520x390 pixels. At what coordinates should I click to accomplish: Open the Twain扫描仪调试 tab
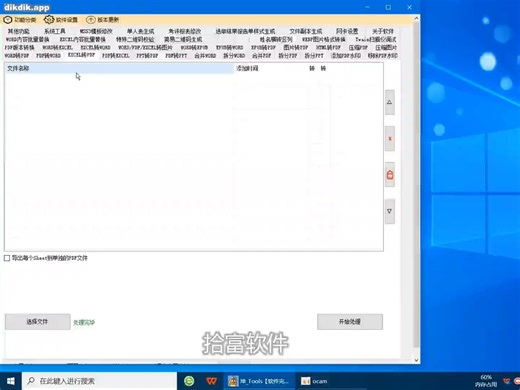tap(376, 40)
